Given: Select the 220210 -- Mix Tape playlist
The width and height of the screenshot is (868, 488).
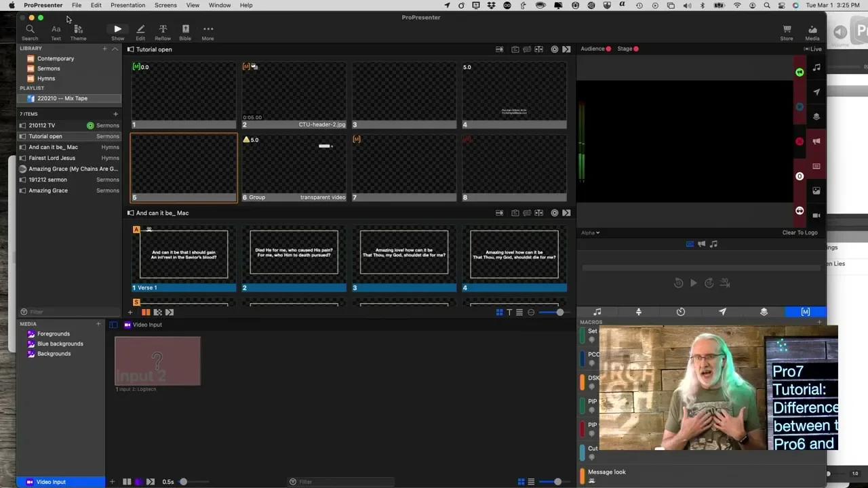Looking at the screenshot, I should [x=69, y=98].
